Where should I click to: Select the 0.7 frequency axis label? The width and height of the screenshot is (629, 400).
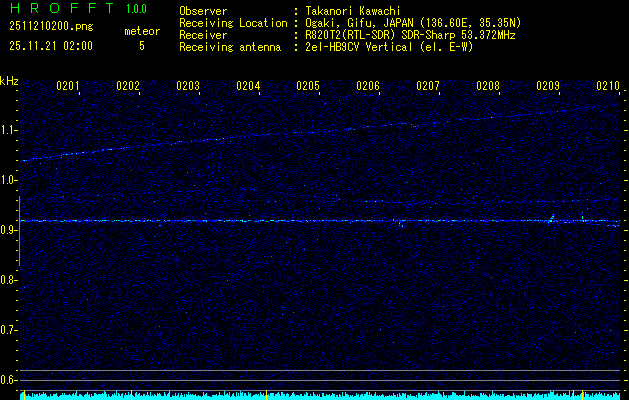coord(9,329)
